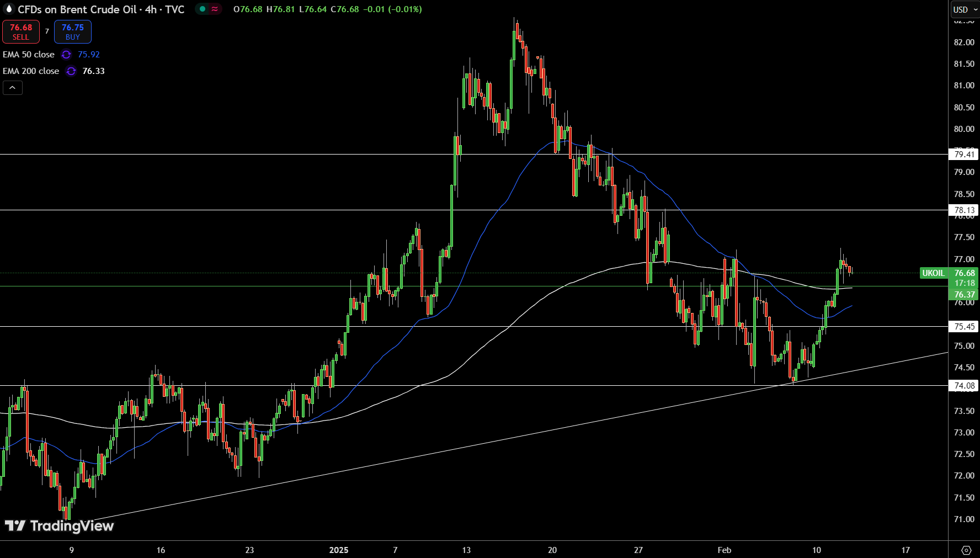Click the 4h interval text in the title

point(151,9)
